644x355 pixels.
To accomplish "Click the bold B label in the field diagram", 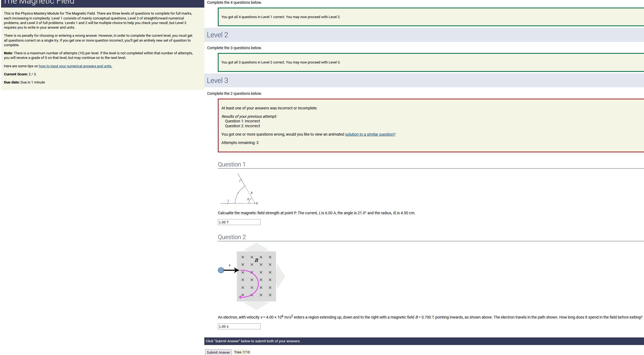I will (x=256, y=260).
